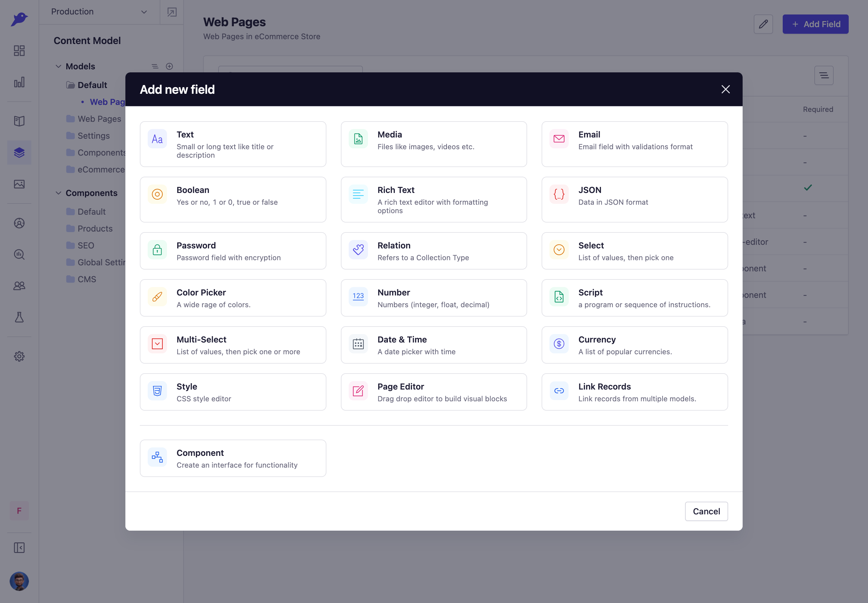Click the user avatar photo
The height and width of the screenshot is (603, 868).
tap(19, 581)
